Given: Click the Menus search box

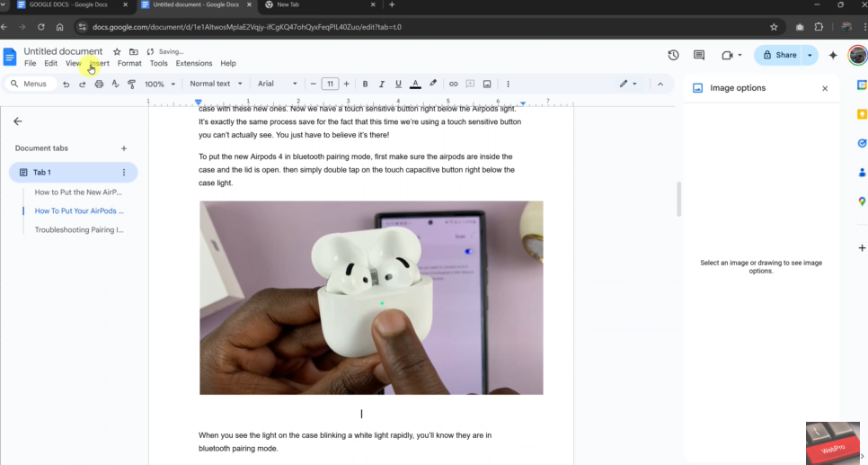Looking at the screenshot, I should coord(31,84).
